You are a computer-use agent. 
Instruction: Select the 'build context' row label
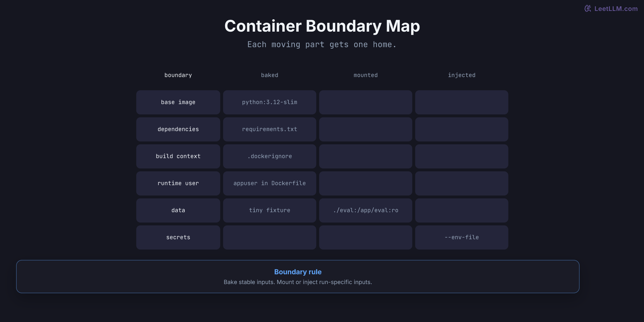178,156
